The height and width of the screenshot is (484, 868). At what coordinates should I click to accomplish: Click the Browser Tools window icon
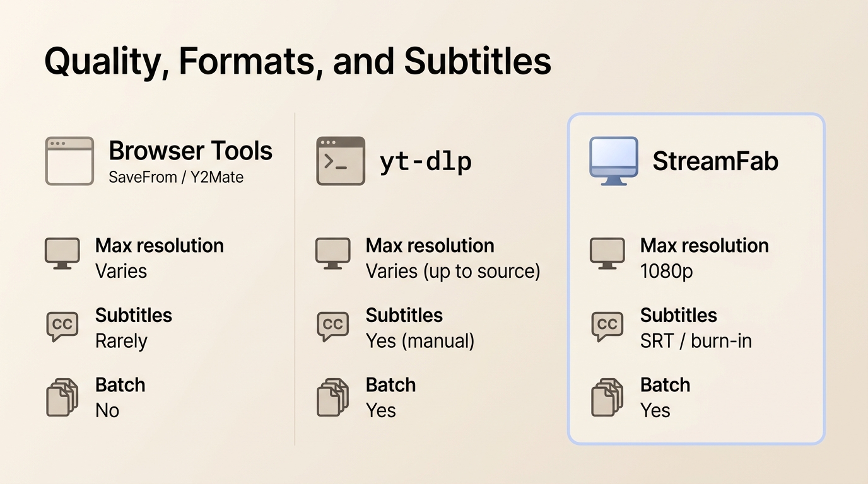(69, 161)
